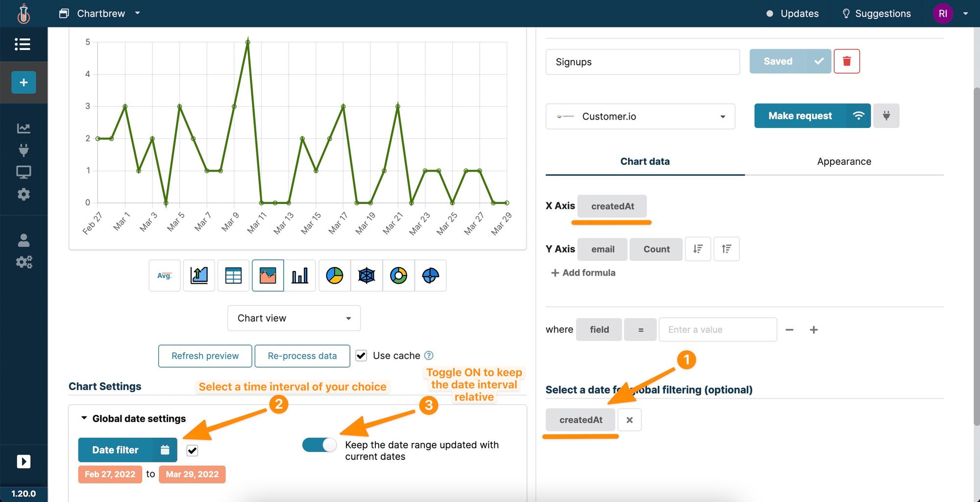Disable keeping date range updated with current dates

click(319, 444)
